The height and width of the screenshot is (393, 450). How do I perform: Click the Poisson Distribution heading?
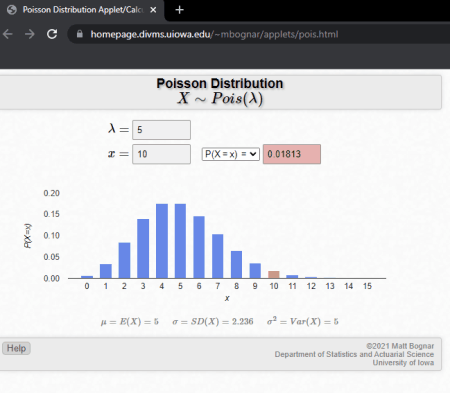(x=220, y=83)
